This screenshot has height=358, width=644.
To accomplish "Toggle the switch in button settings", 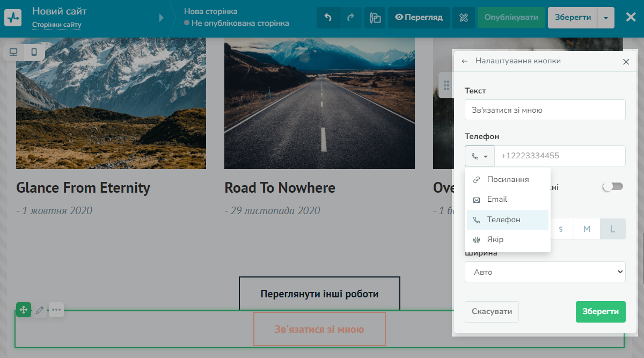I will pyautogui.click(x=613, y=187).
